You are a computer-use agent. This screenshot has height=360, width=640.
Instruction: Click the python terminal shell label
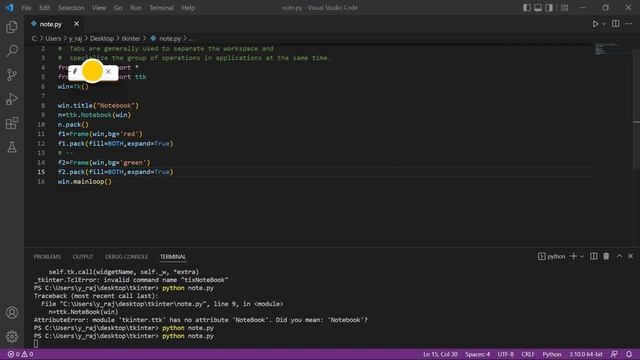pos(552,256)
